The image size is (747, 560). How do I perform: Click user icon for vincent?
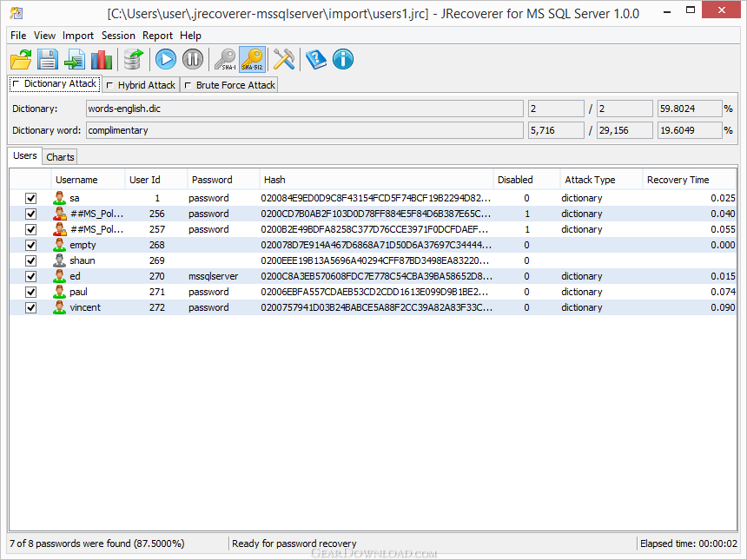click(x=60, y=307)
